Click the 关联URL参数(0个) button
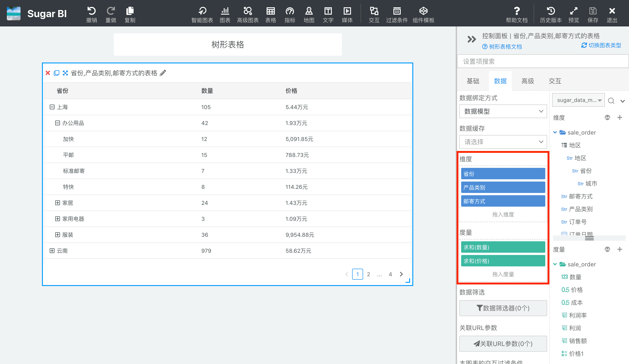629x364 pixels. click(503, 344)
